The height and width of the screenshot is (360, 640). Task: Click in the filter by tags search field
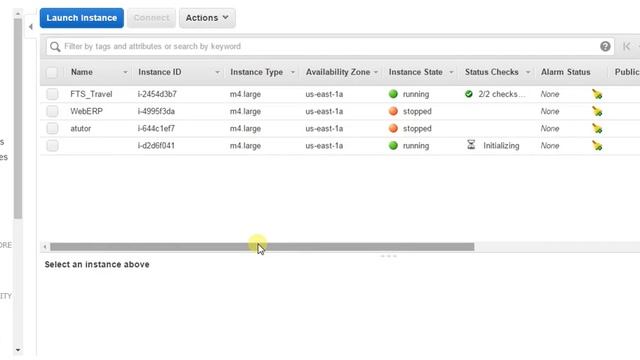(x=329, y=47)
